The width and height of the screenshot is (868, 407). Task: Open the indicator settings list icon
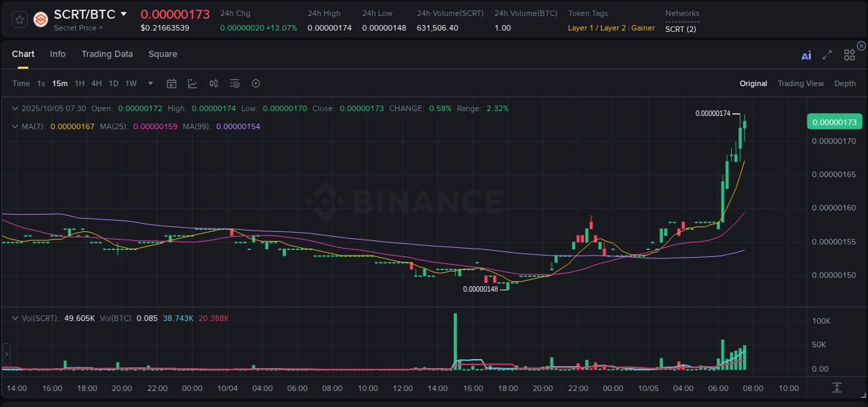[x=234, y=83]
